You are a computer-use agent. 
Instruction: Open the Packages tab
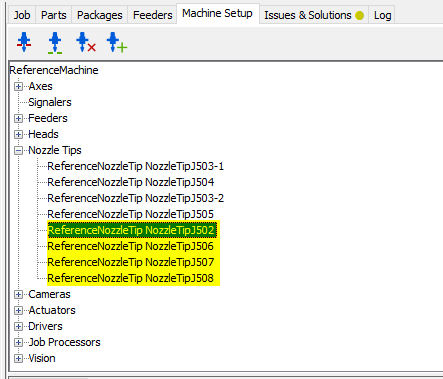pyautogui.click(x=100, y=15)
